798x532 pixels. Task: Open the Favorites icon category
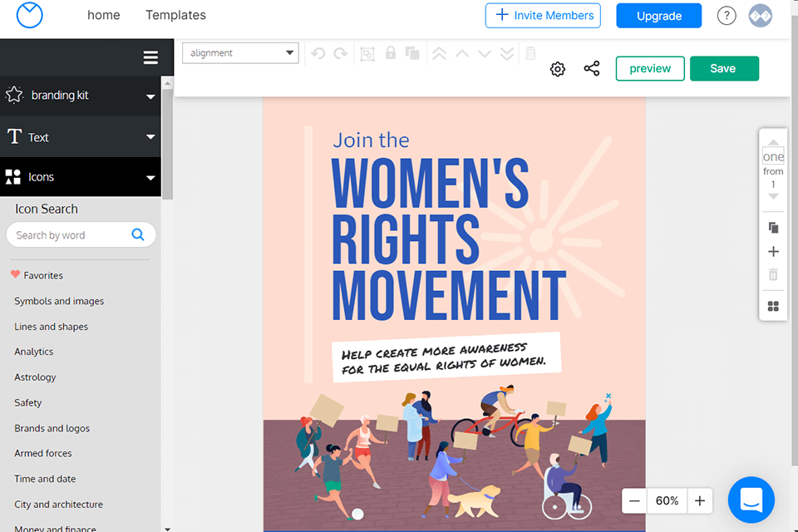(x=42, y=275)
